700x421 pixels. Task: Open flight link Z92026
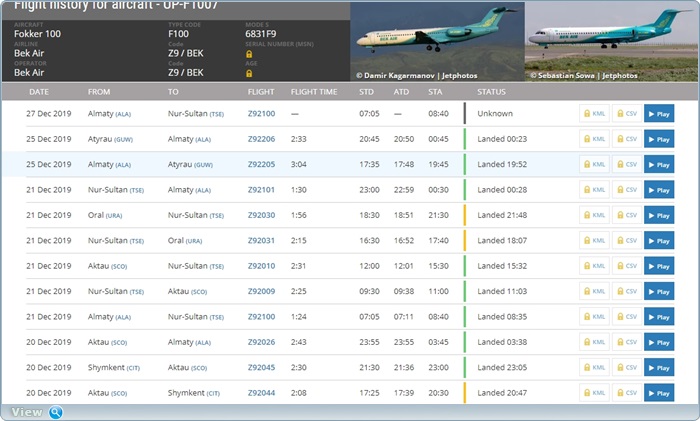point(262,342)
